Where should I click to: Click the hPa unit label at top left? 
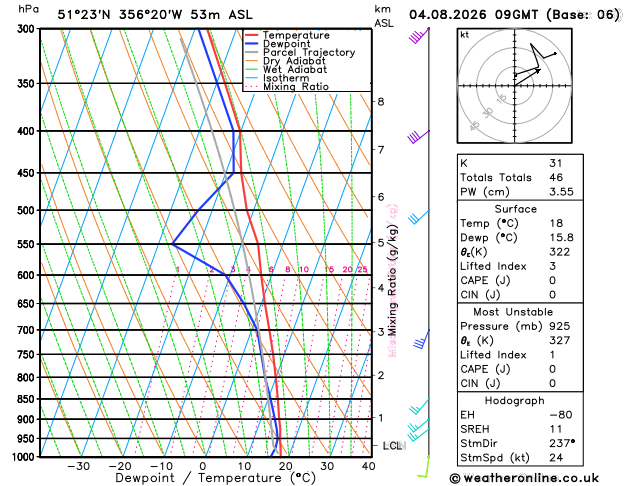[28, 9]
